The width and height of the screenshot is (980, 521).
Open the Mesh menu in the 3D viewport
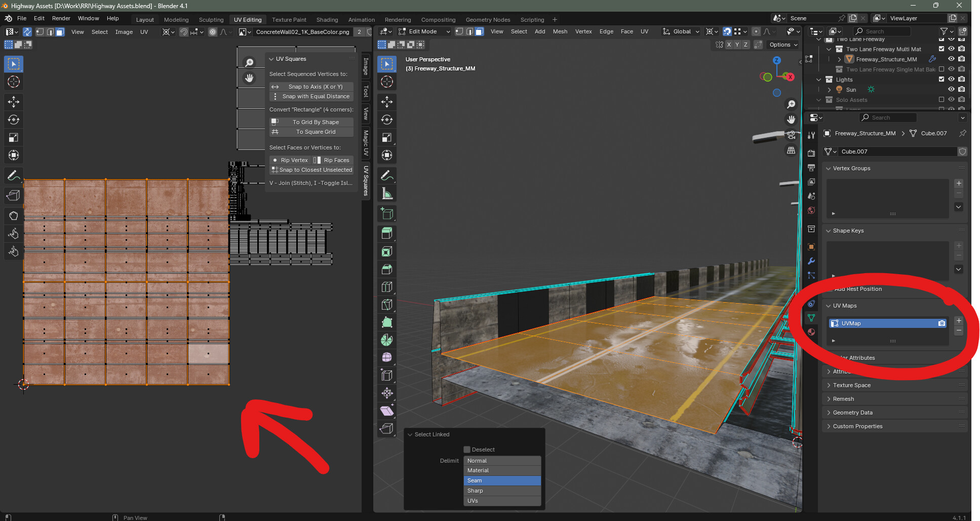[x=560, y=31]
